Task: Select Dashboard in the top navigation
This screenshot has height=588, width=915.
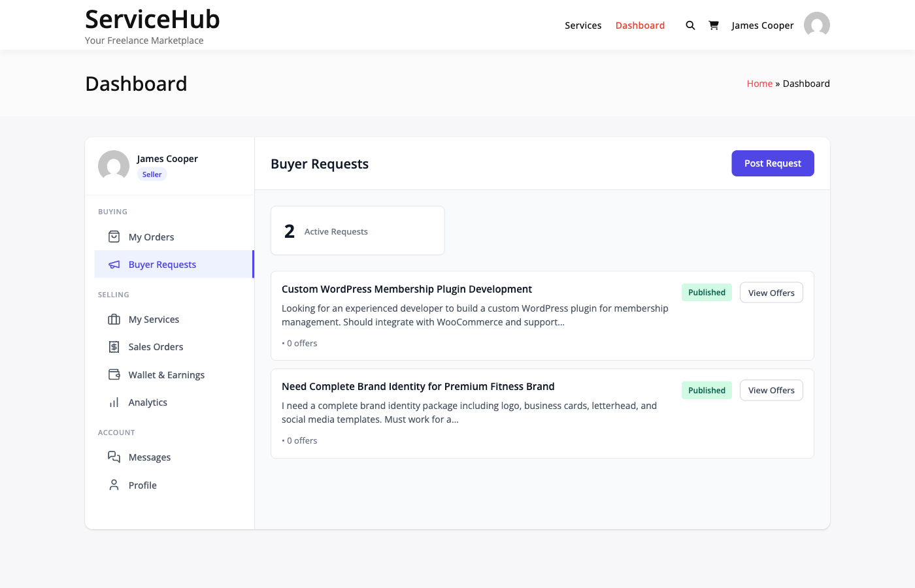Action: (x=640, y=25)
